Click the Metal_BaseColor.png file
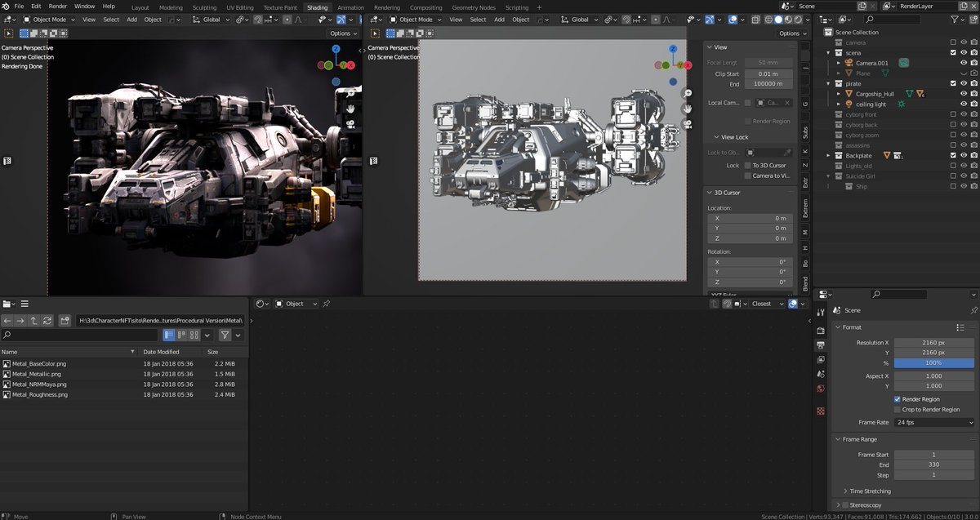The width and height of the screenshot is (980, 520). click(x=39, y=363)
